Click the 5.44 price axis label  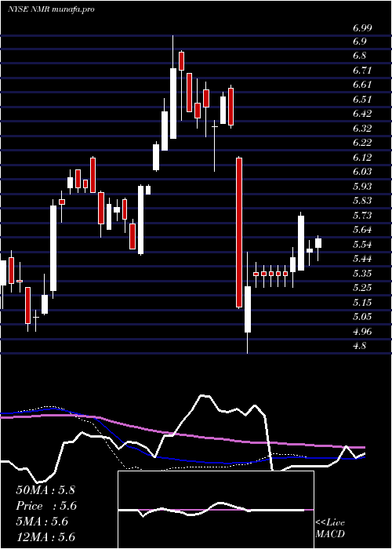pyautogui.click(x=362, y=259)
